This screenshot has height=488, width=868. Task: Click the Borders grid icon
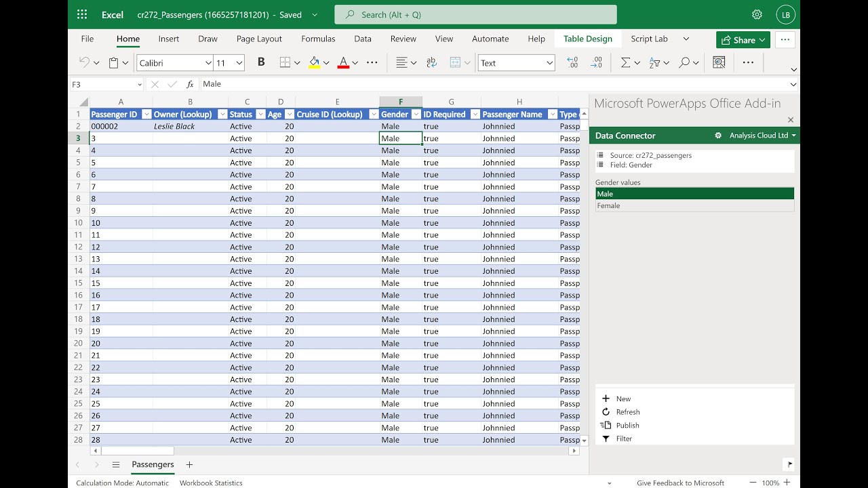click(x=285, y=62)
